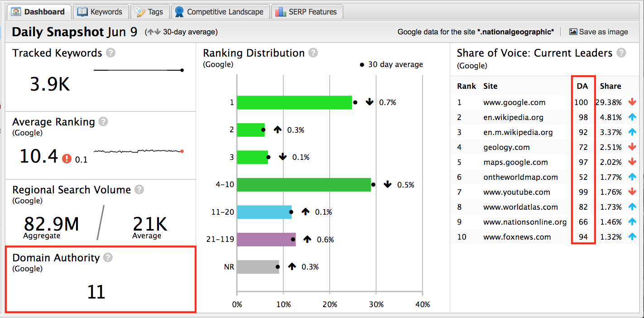Click the en.wikipedia.org site entry
The height and width of the screenshot is (318, 644).
[x=513, y=117]
